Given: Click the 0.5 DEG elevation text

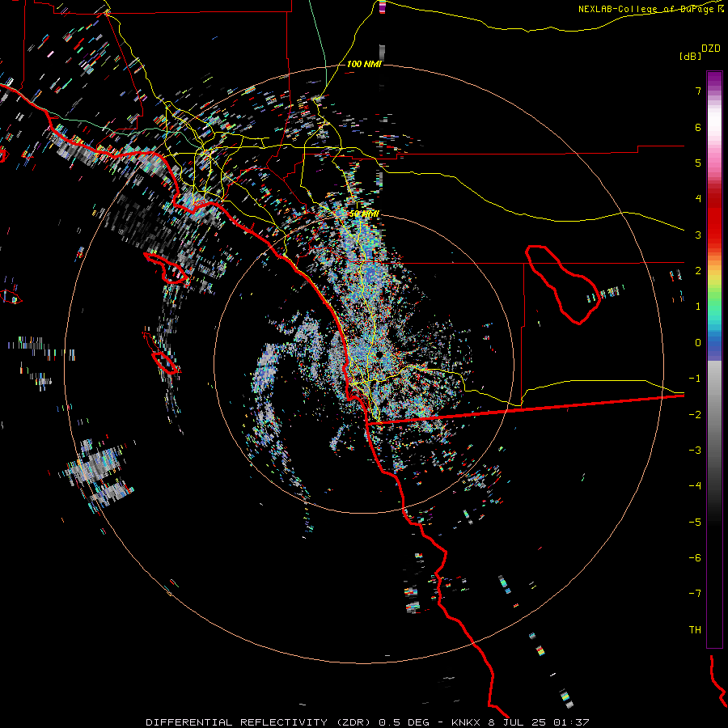Looking at the screenshot, I should point(404,722).
